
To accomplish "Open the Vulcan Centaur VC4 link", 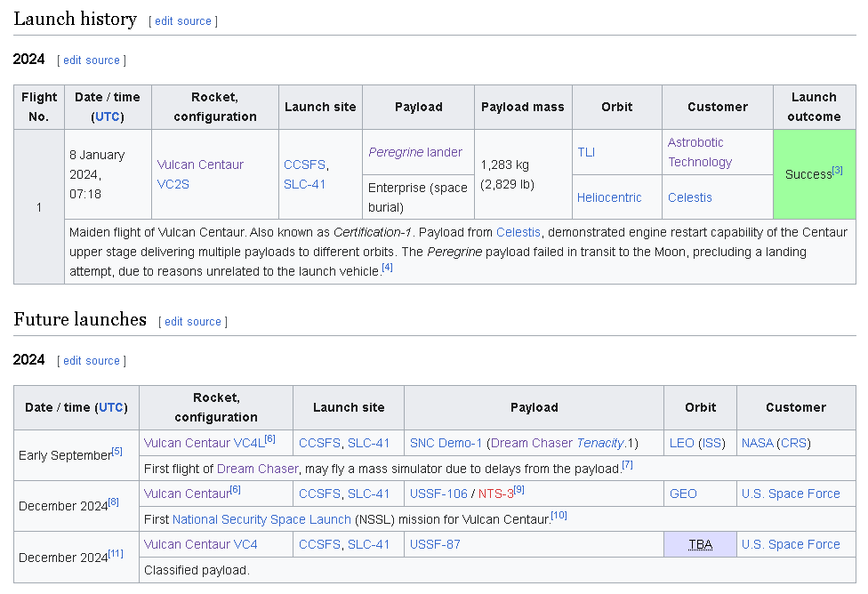I will click(x=200, y=545).
